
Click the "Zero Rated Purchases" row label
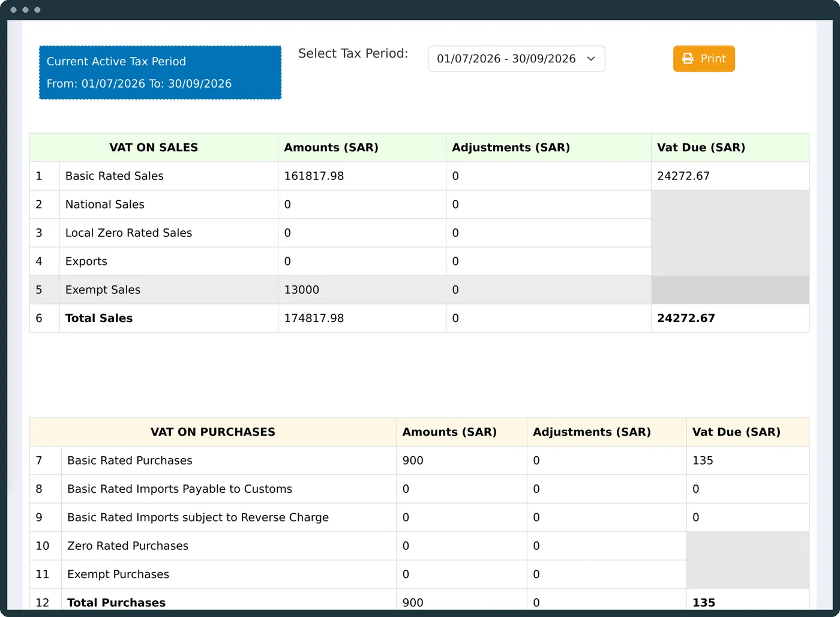(128, 546)
